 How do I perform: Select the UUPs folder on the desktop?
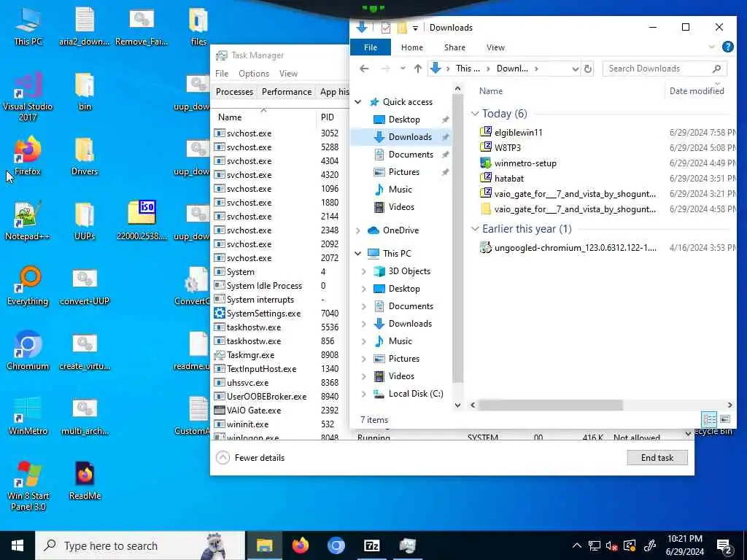pyautogui.click(x=85, y=220)
